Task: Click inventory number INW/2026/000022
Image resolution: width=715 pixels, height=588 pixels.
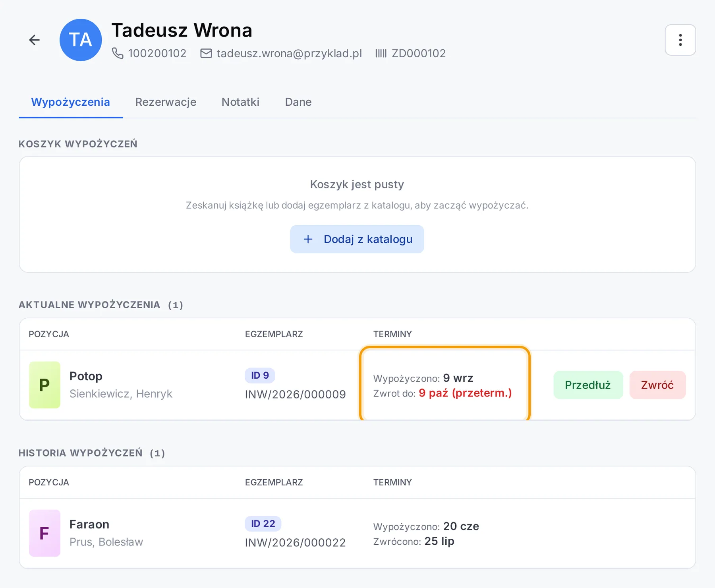Action: (296, 543)
